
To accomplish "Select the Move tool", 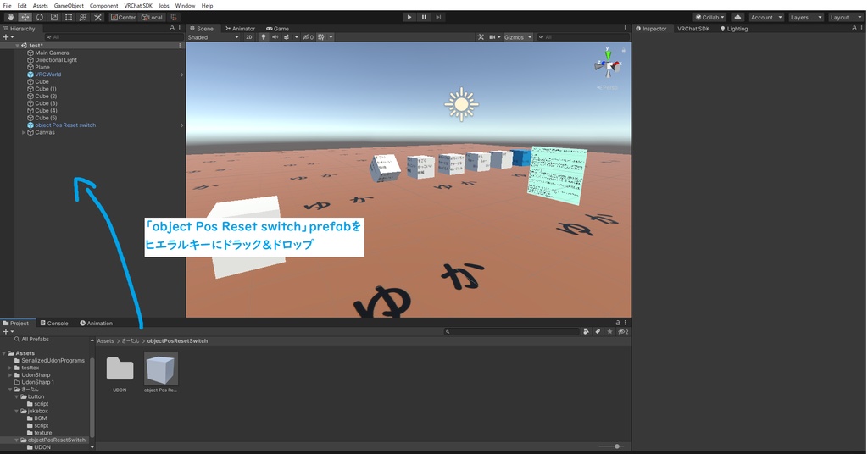I will [25, 17].
